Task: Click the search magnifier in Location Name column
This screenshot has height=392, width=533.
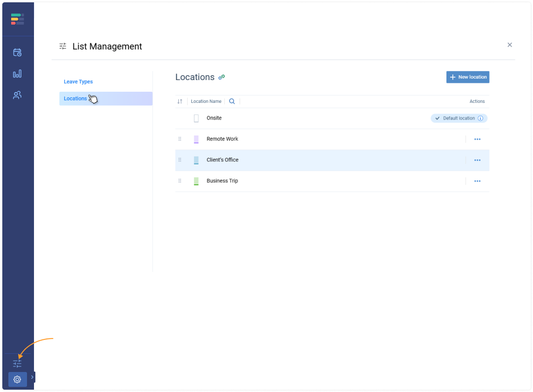Action: (232, 101)
